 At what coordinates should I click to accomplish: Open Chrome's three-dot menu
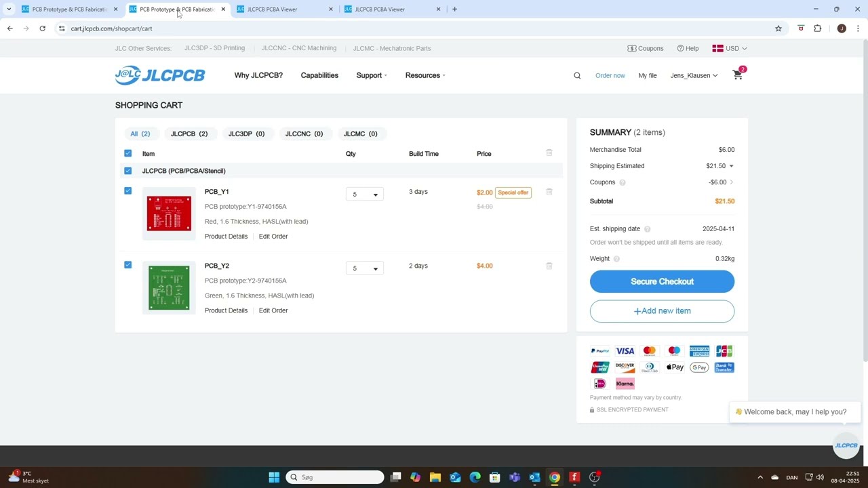(858, 28)
